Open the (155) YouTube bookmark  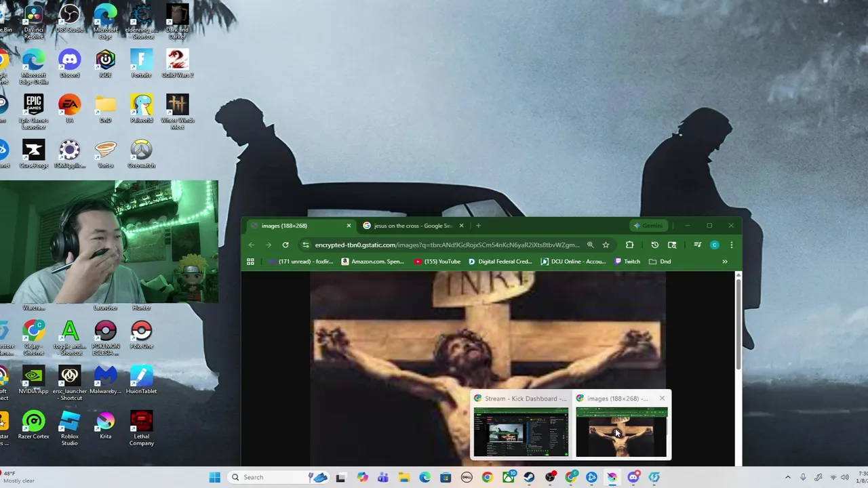tap(437, 262)
